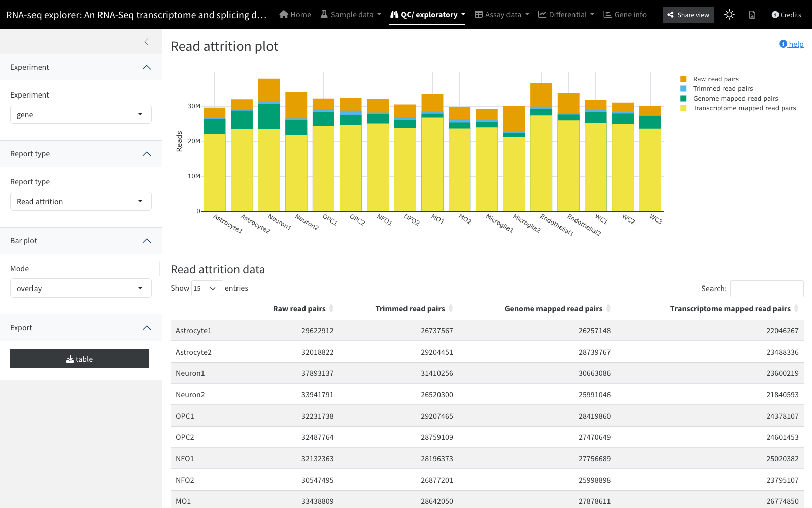Screen dimensions: 812x508
Task: Open the Report type Read attrition dropdown
Action: pyautogui.click(x=81, y=201)
